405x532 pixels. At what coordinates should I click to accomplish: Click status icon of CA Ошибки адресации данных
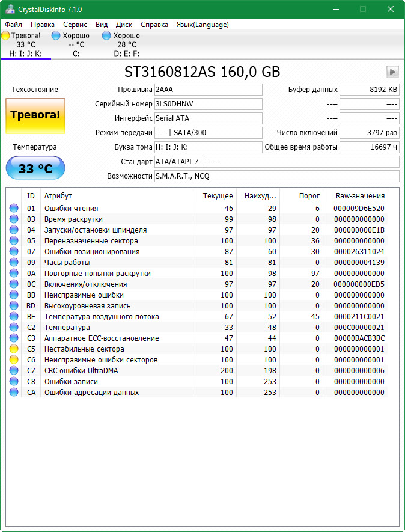(x=14, y=392)
